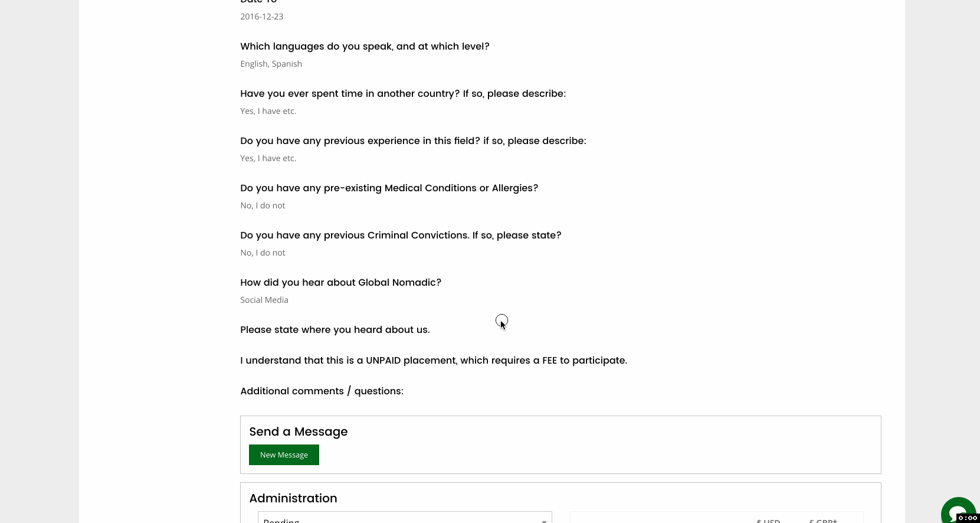Screen dimensions: 980x523
Task: Click the New Message button
Action: [284, 455]
